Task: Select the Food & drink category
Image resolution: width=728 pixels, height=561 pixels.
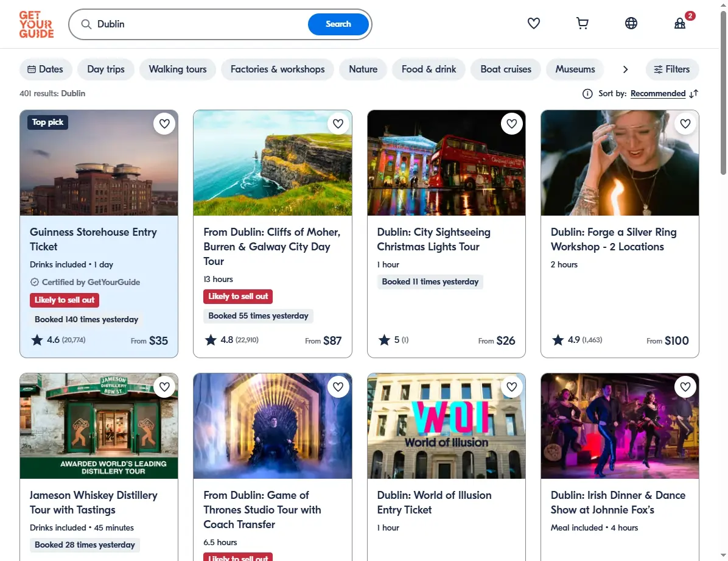Action: point(429,69)
